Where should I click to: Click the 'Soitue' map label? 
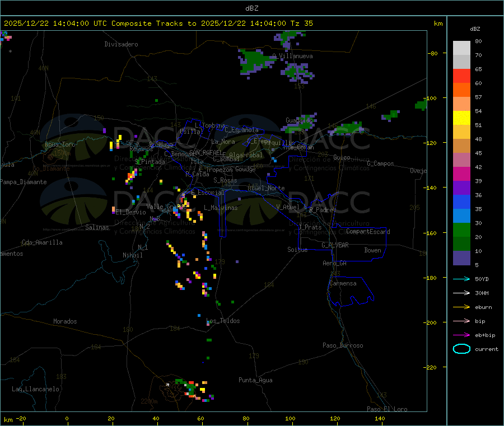(x=297, y=250)
